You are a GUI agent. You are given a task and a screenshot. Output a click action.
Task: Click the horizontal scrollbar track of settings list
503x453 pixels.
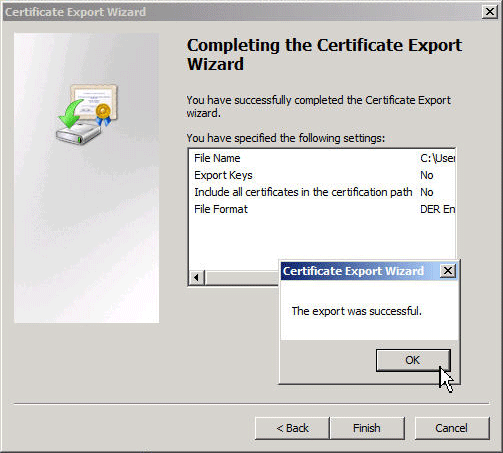pyautogui.click(x=241, y=277)
